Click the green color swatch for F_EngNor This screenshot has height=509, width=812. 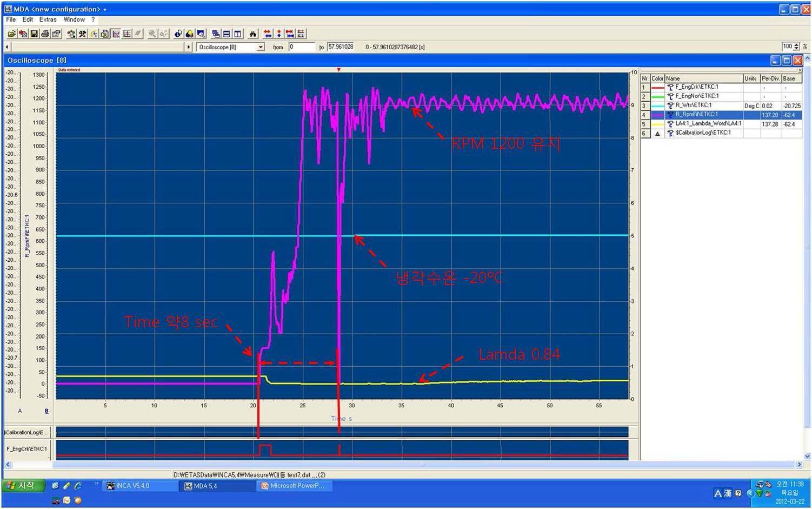pyautogui.click(x=657, y=96)
